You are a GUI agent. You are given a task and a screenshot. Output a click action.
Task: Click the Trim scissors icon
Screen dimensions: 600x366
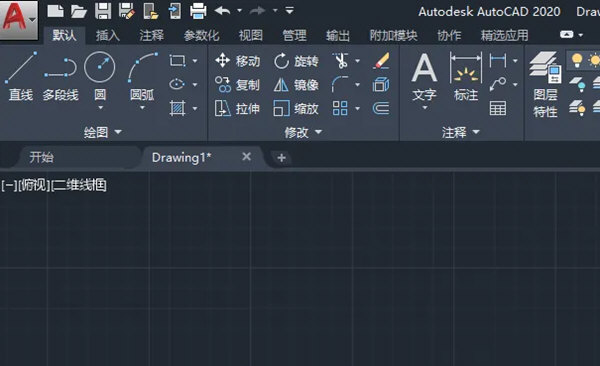(x=341, y=60)
